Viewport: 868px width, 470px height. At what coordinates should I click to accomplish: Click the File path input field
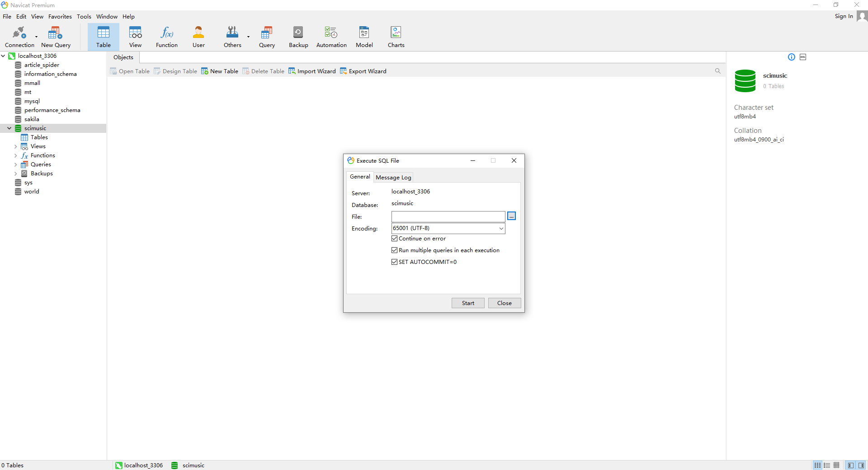pyautogui.click(x=448, y=216)
